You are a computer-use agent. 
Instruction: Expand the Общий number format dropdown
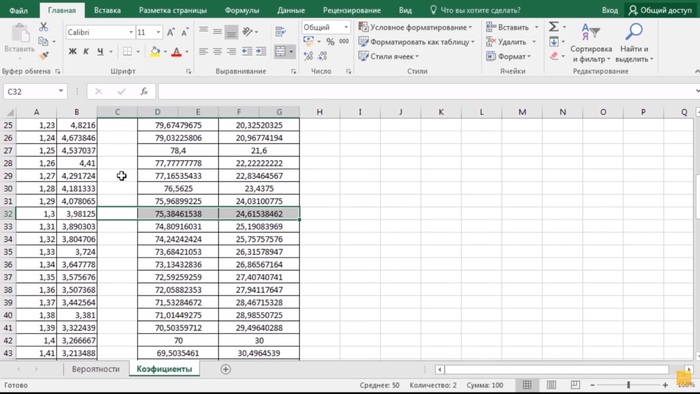click(x=346, y=27)
